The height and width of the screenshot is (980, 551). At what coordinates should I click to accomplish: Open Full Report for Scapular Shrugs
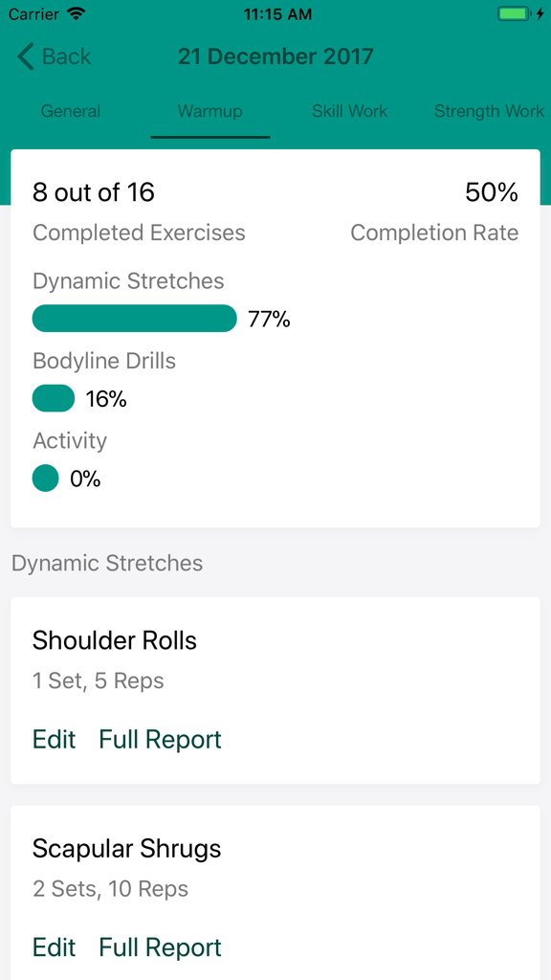click(160, 947)
